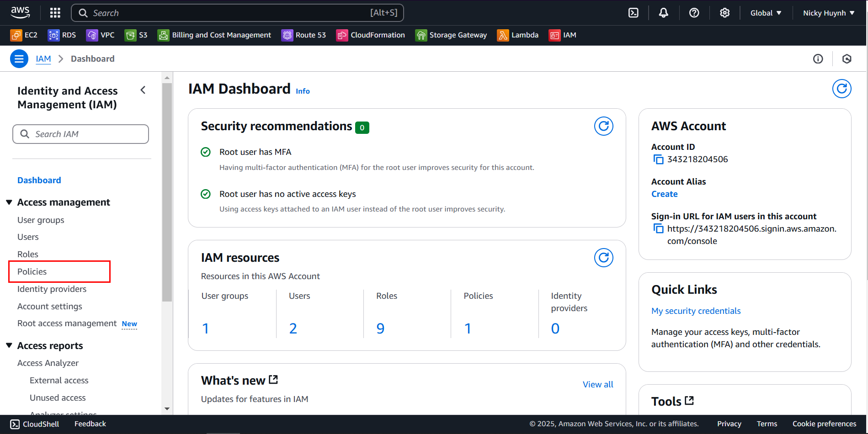Open Privacy link in the footer
This screenshot has width=868, height=434.
[729, 424]
